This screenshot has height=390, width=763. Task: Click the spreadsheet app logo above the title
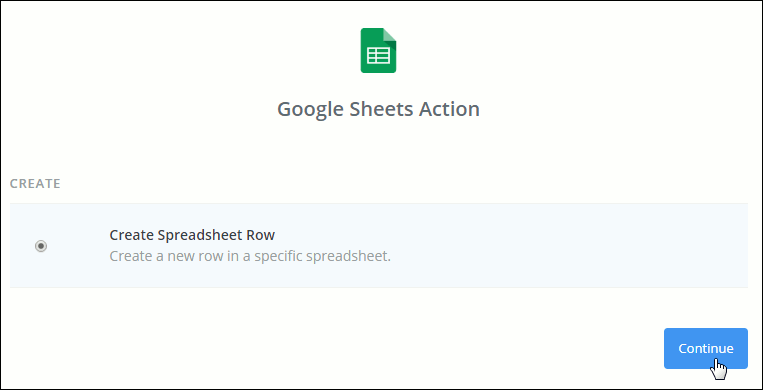[378, 51]
